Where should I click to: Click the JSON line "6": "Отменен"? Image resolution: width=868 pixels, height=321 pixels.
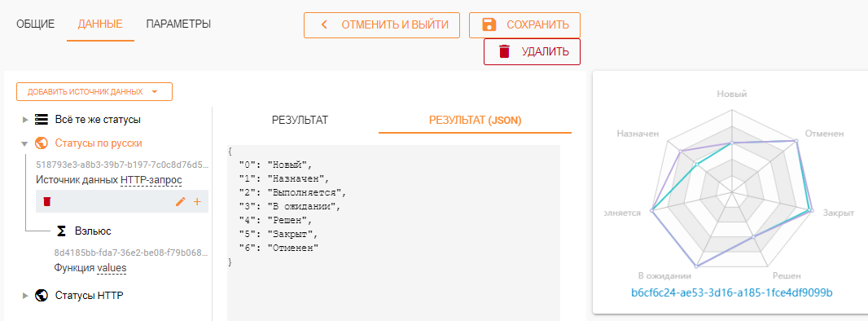coord(279,248)
